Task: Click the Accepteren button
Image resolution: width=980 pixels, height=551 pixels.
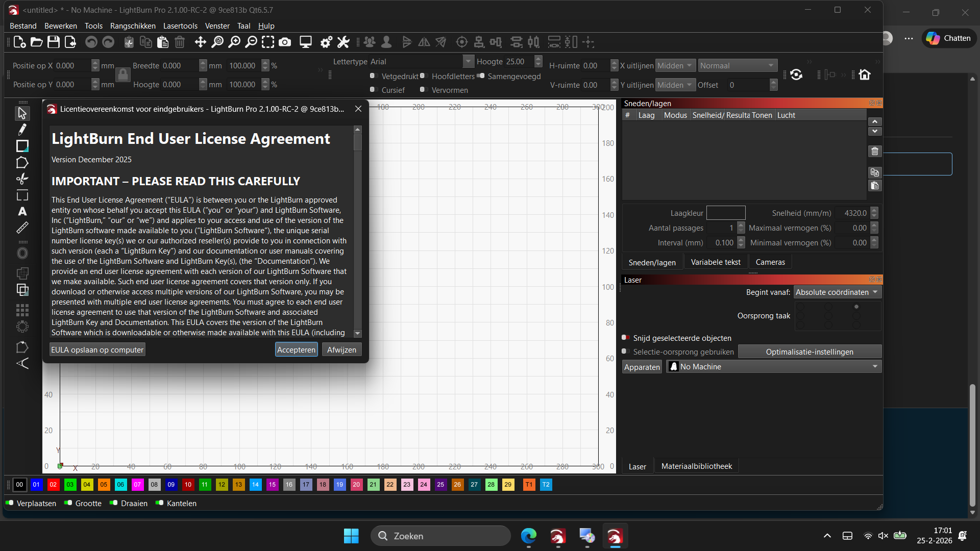Action: pyautogui.click(x=296, y=349)
